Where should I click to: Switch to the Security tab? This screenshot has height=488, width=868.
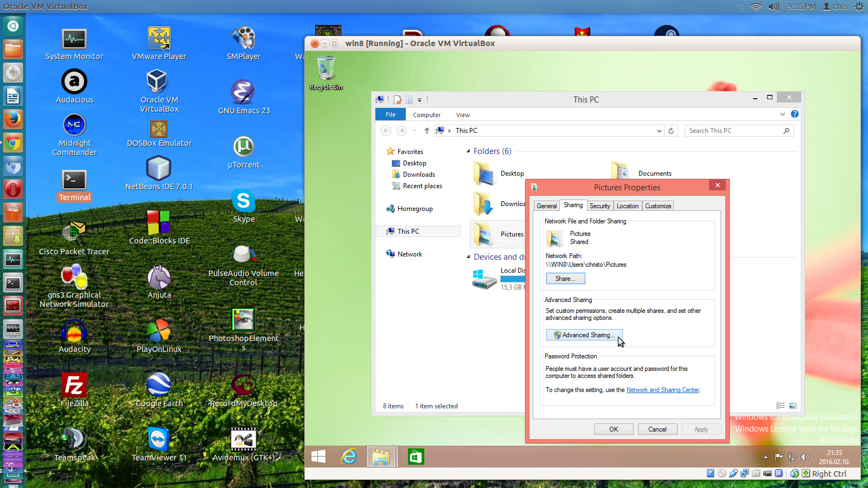(599, 206)
